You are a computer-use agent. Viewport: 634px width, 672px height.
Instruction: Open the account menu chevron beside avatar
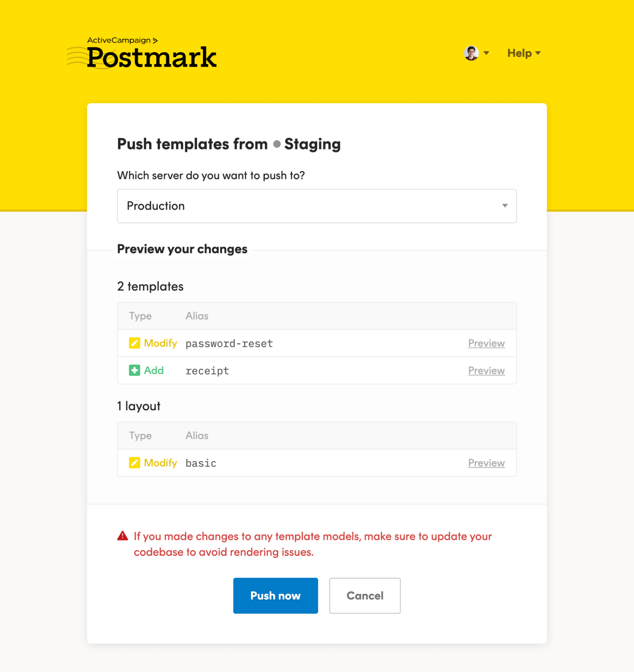click(x=487, y=53)
